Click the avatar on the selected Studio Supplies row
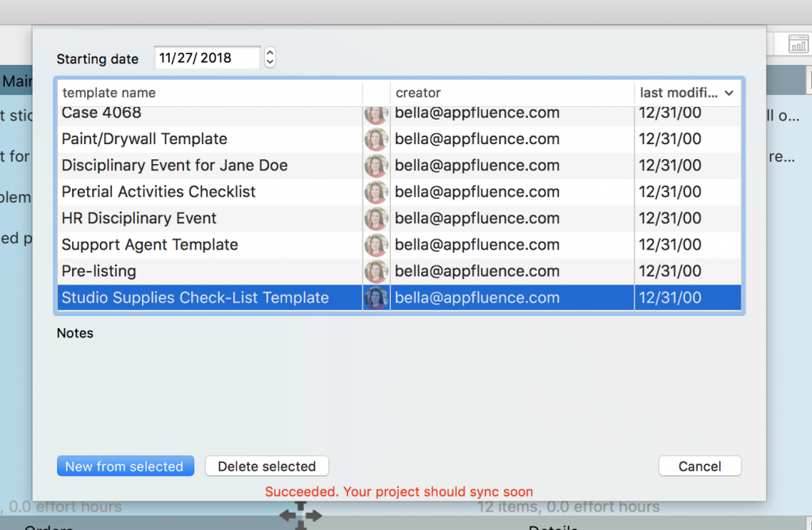 click(x=376, y=298)
